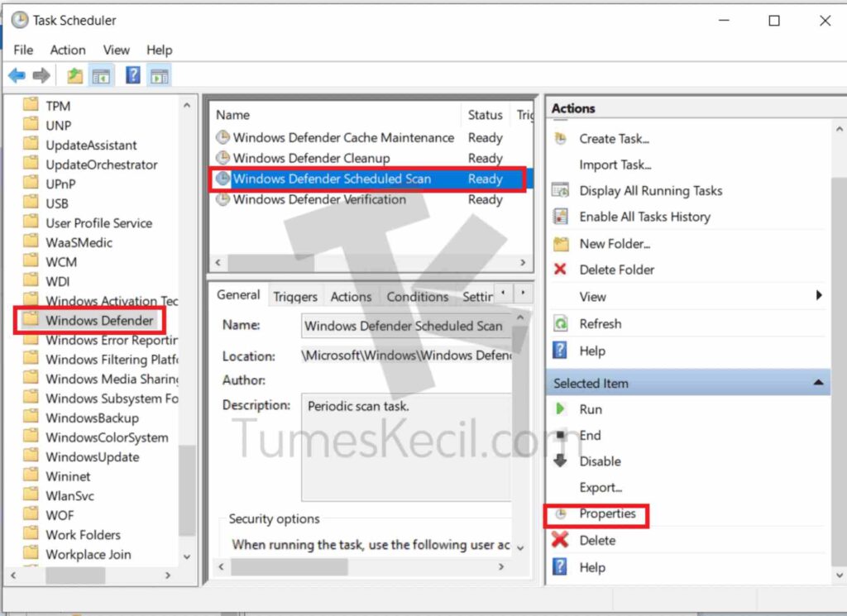Screen dimensions: 847x616
Task: Click the New Folder icon in Actions
Action: (x=561, y=244)
